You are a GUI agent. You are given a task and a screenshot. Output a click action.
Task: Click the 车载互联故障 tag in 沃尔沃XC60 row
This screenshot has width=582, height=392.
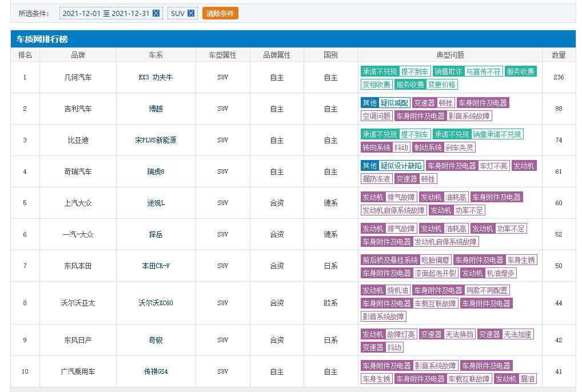436,303
